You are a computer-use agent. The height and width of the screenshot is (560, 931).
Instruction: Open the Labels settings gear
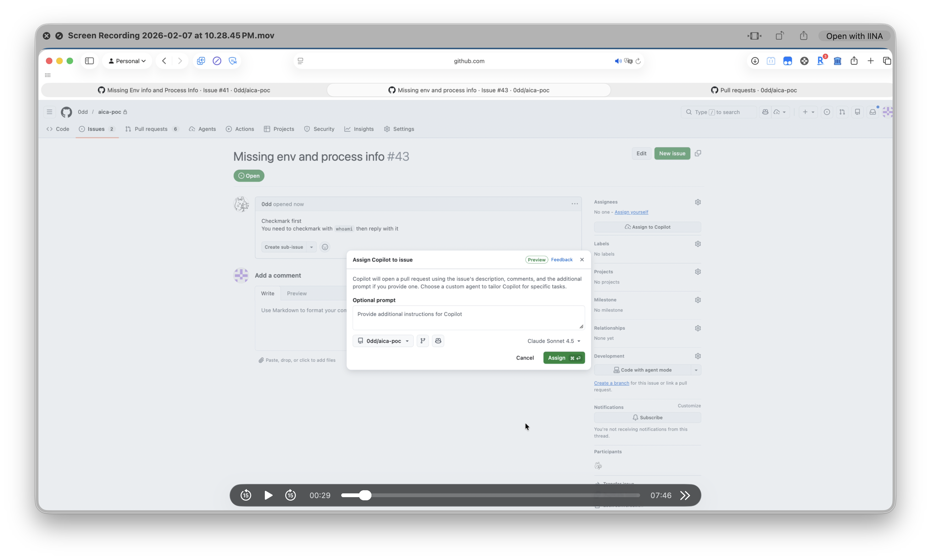coord(698,244)
